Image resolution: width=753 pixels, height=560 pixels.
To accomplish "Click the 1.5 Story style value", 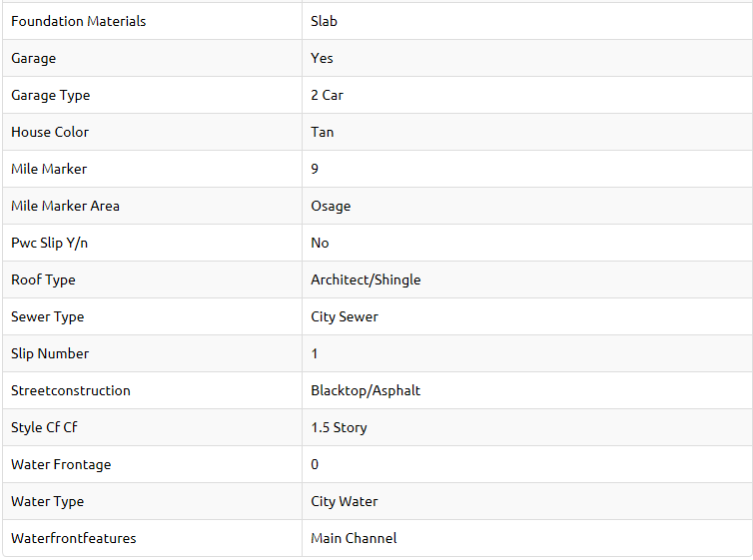I will [339, 427].
